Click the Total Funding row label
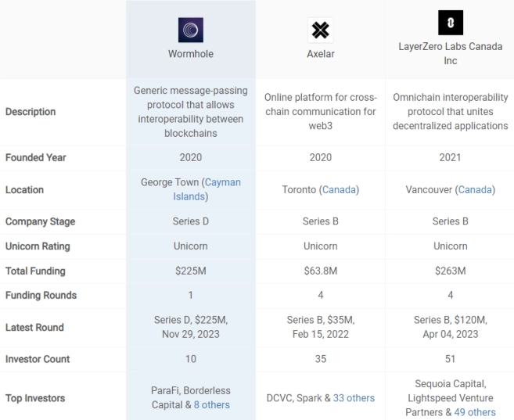Screen dimensions: 514x420 coord(35,271)
